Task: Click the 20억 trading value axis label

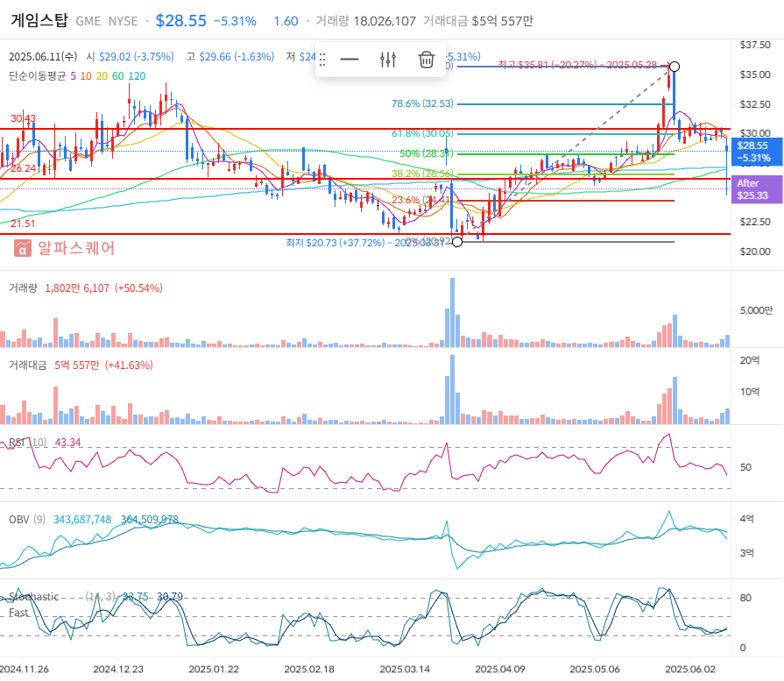Action: (750, 360)
